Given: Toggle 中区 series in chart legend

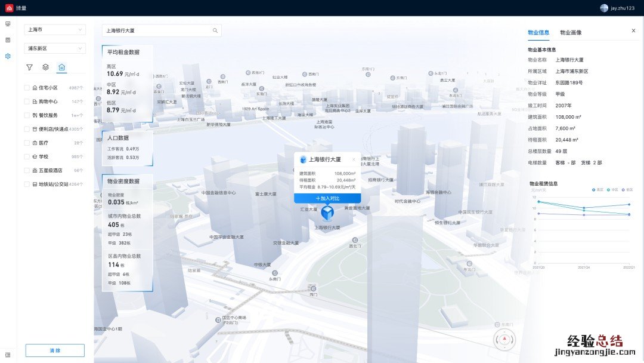Looking at the screenshot, I should [x=612, y=189].
